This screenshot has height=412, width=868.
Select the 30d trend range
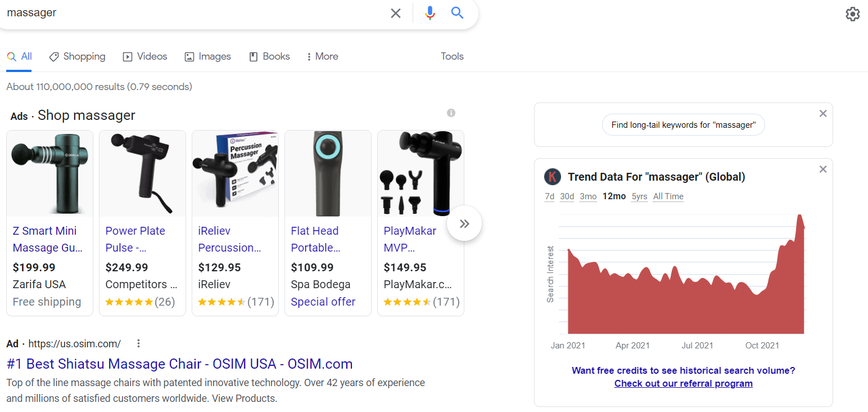pyautogui.click(x=567, y=196)
